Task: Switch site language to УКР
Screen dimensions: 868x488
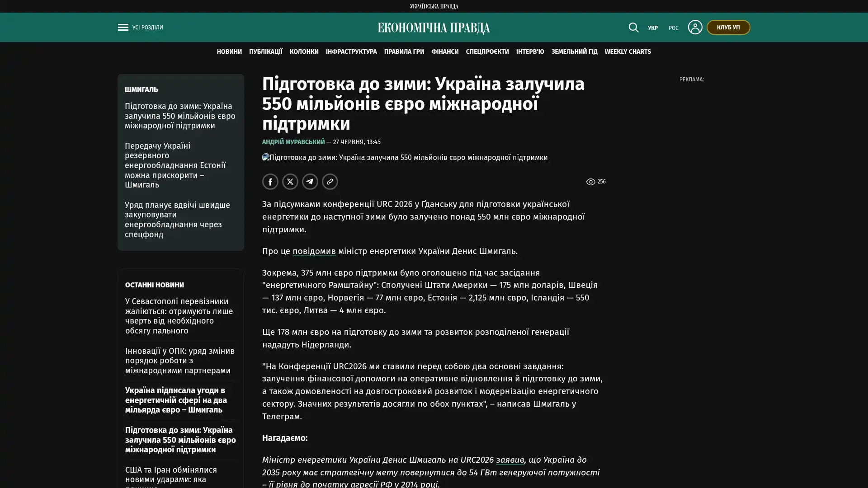Action: tap(652, 28)
